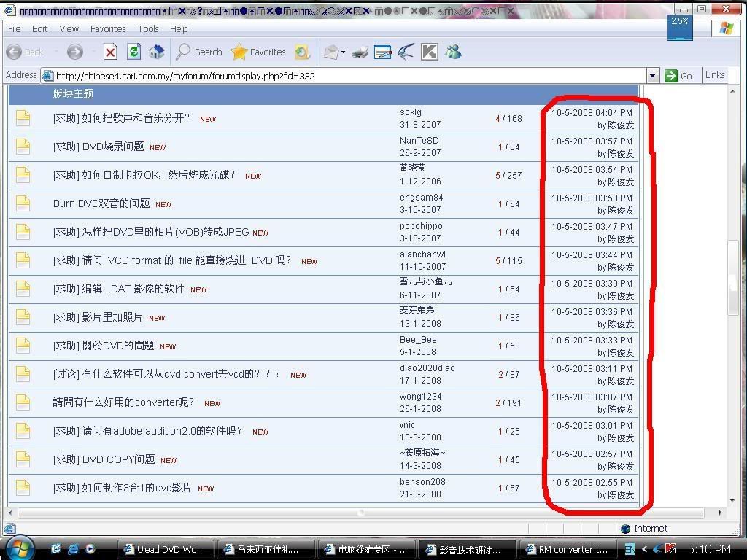The height and width of the screenshot is (560, 747).
Task: Open the Favorites star panel
Action: [258, 52]
